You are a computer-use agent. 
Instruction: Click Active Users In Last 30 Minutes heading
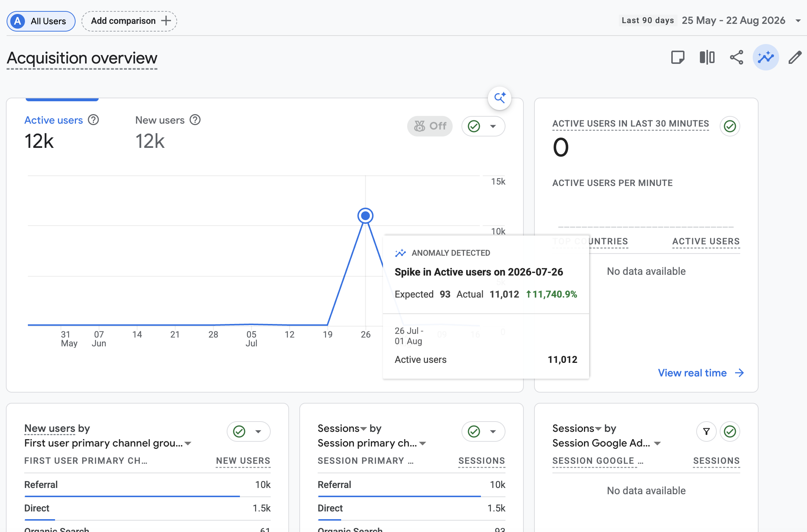click(631, 124)
